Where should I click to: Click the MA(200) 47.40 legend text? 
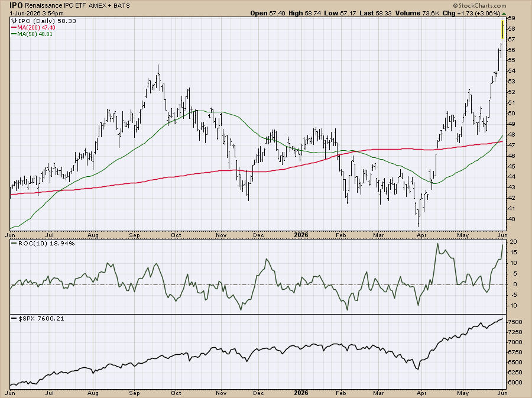click(36, 27)
